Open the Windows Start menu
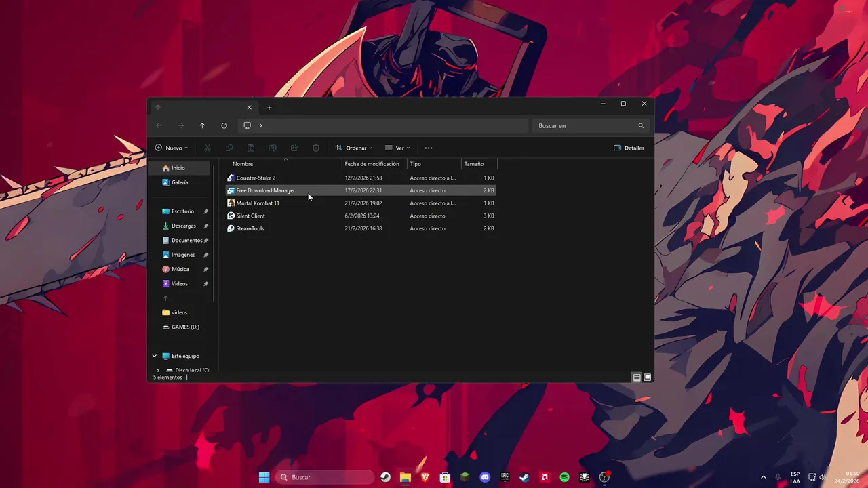 (264, 477)
